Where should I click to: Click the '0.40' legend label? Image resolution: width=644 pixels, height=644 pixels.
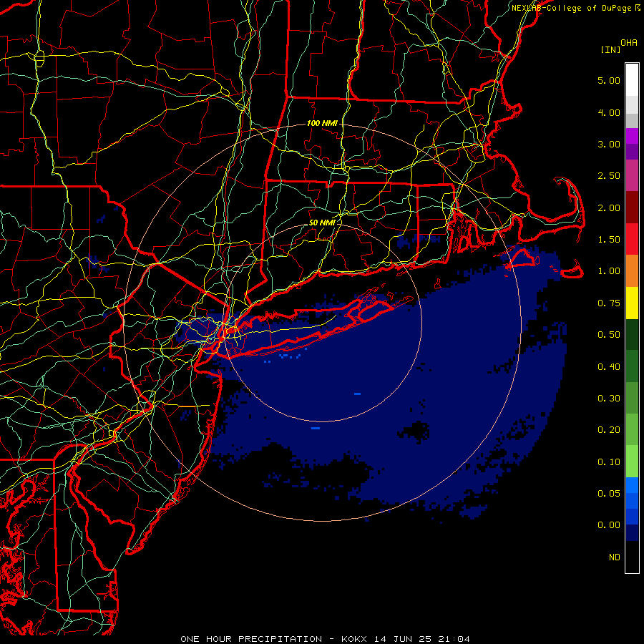(x=609, y=367)
